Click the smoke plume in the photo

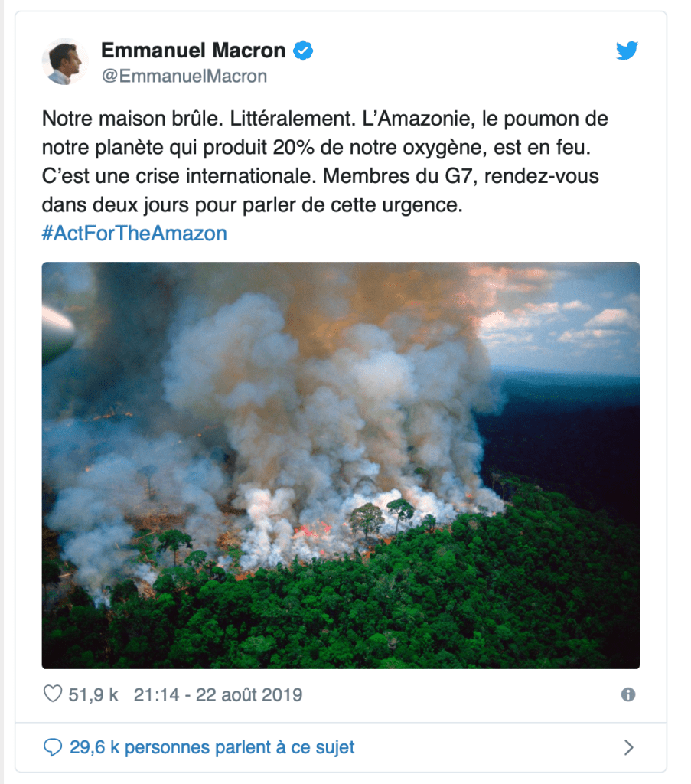point(324,400)
